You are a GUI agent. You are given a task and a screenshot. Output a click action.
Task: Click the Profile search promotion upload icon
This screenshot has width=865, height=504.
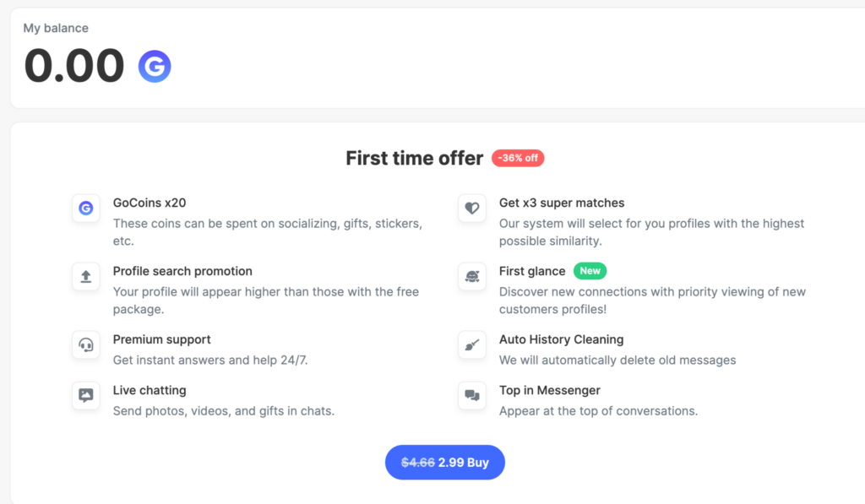pyautogui.click(x=85, y=276)
